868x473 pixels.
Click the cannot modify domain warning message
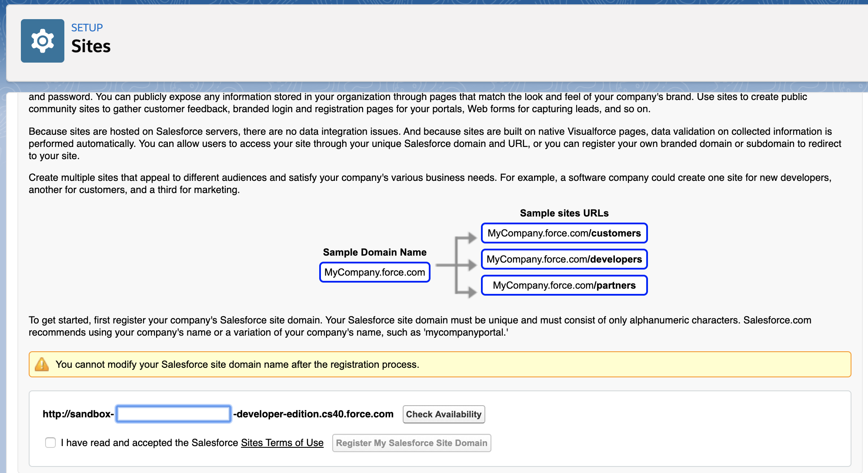[x=237, y=364]
